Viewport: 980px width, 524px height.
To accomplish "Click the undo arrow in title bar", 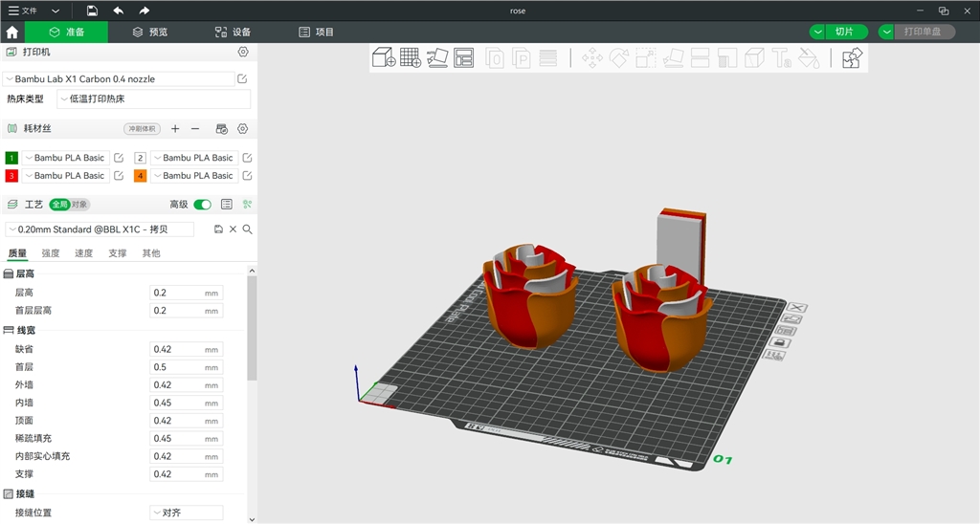I will click(118, 11).
